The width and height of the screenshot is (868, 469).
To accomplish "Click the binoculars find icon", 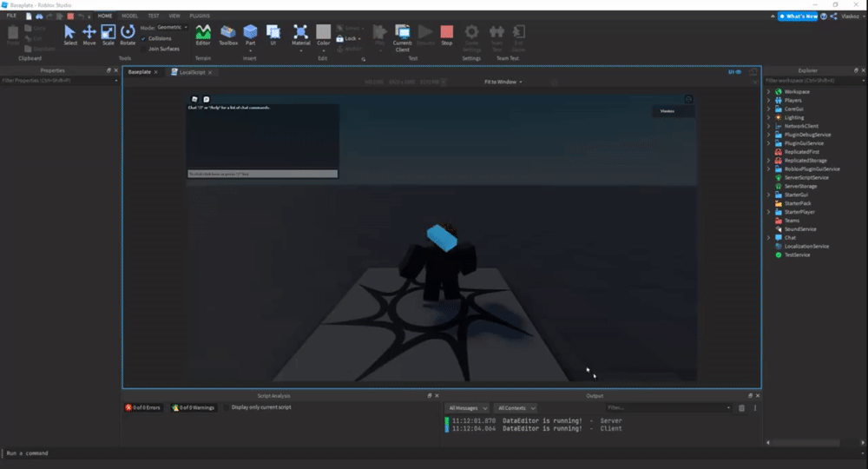I will [x=39, y=16].
